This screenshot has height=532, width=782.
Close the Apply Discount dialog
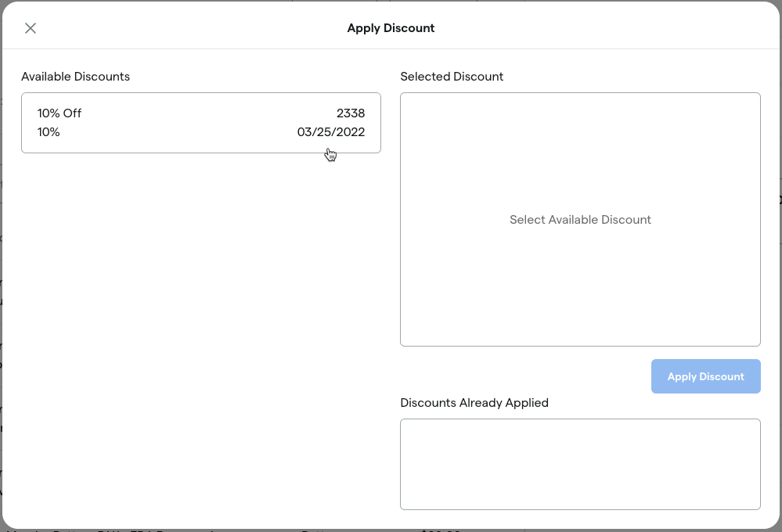[x=31, y=28]
